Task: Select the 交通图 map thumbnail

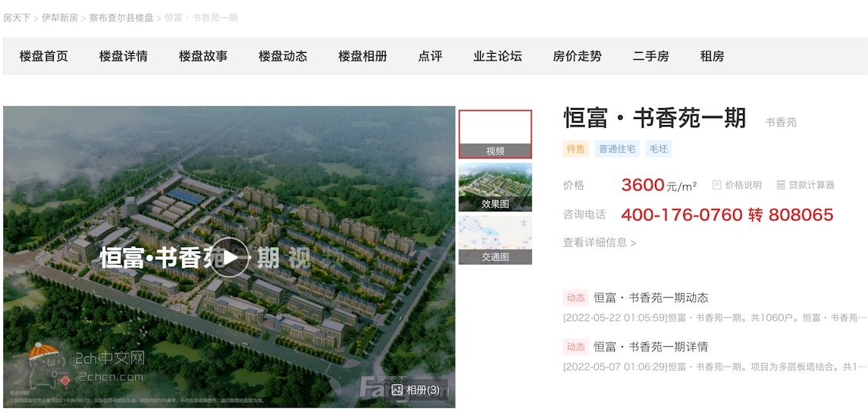Action: (495, 240)
